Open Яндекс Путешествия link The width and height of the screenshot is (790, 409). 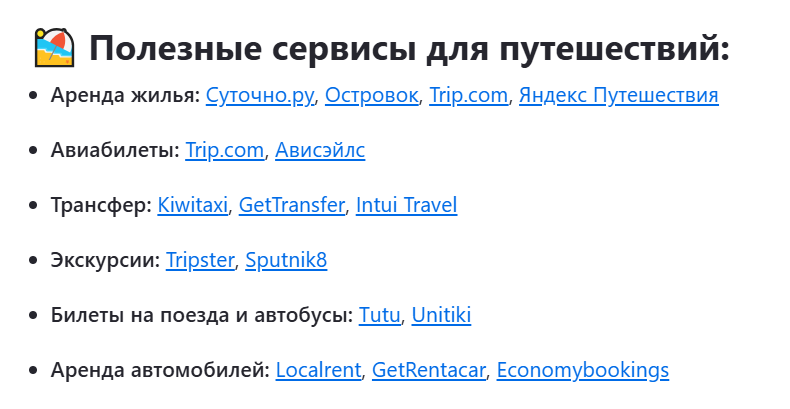(x=619, y=95)
